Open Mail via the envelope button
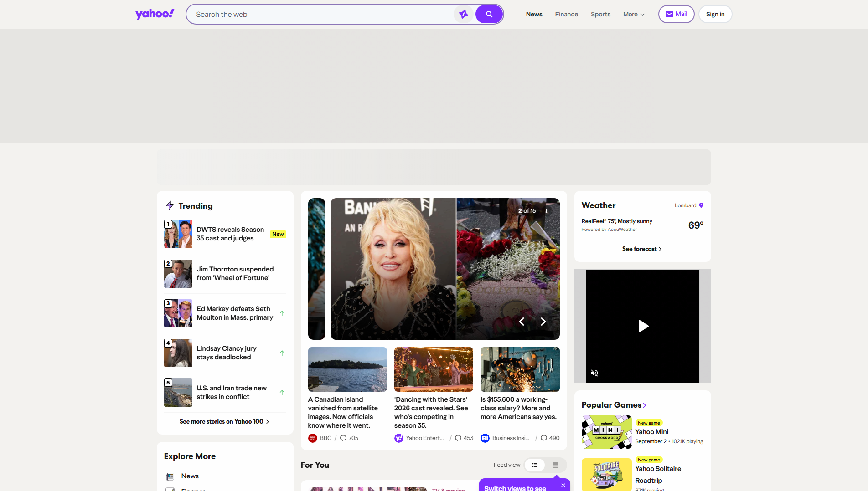Image resolution: width=868 pixels, height=491 pixels. pyautogui.click(x=676, y=14)
